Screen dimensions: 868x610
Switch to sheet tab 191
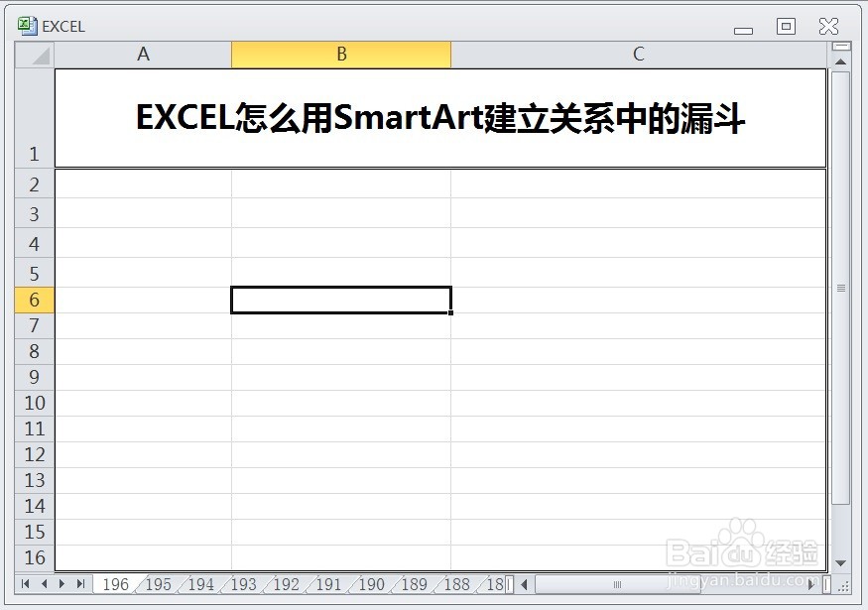pos(328,584)
